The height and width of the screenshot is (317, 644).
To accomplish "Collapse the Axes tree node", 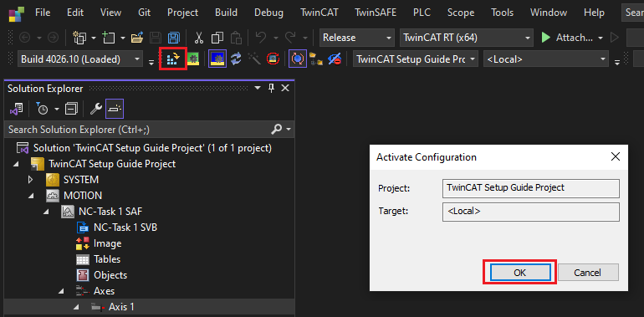I will [61, 291].
